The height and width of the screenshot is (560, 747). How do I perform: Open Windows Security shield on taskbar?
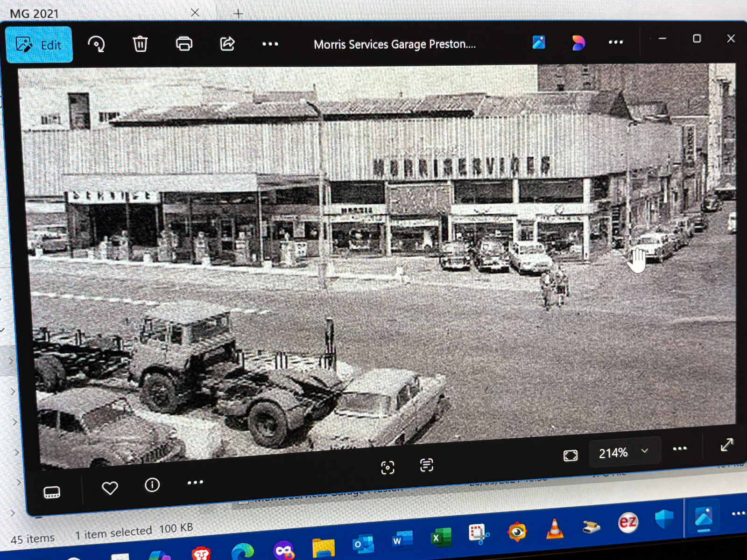click(x=664, y=519)
